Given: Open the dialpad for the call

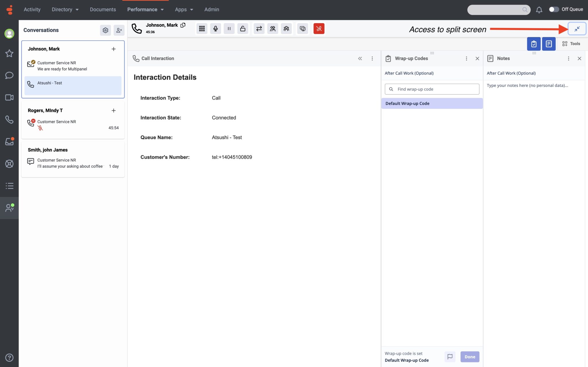Looking at the screenshot, I should tap(202, 28).
